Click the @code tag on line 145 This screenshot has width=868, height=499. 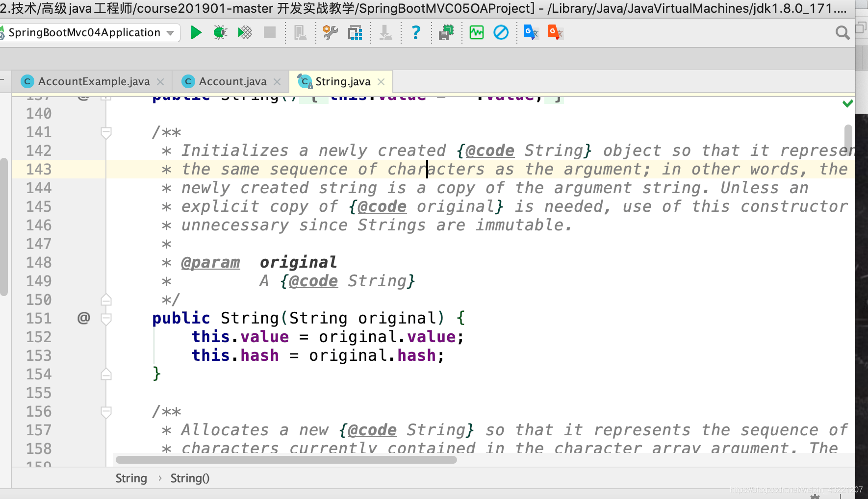tap(382, 206)
